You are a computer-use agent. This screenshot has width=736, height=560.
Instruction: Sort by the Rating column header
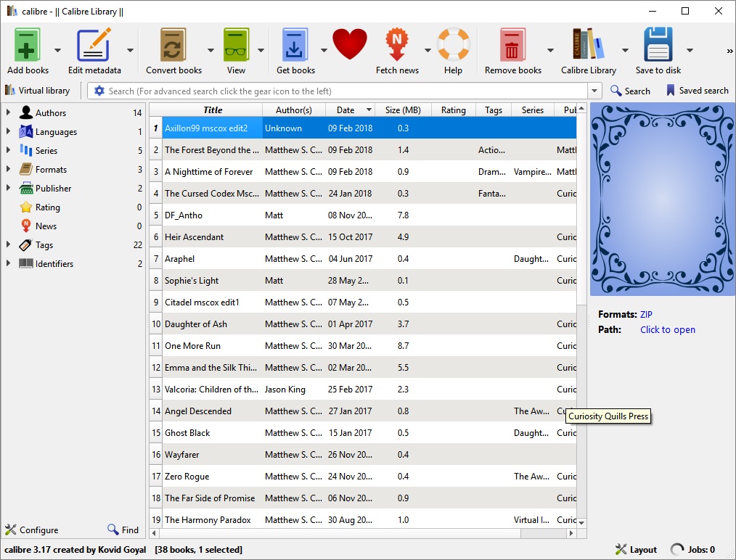click(454, 110)
